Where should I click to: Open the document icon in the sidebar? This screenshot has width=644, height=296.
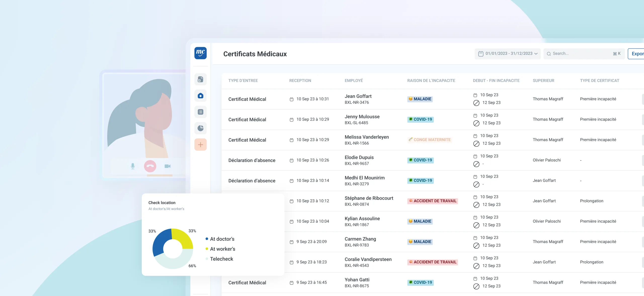[200, 79]
